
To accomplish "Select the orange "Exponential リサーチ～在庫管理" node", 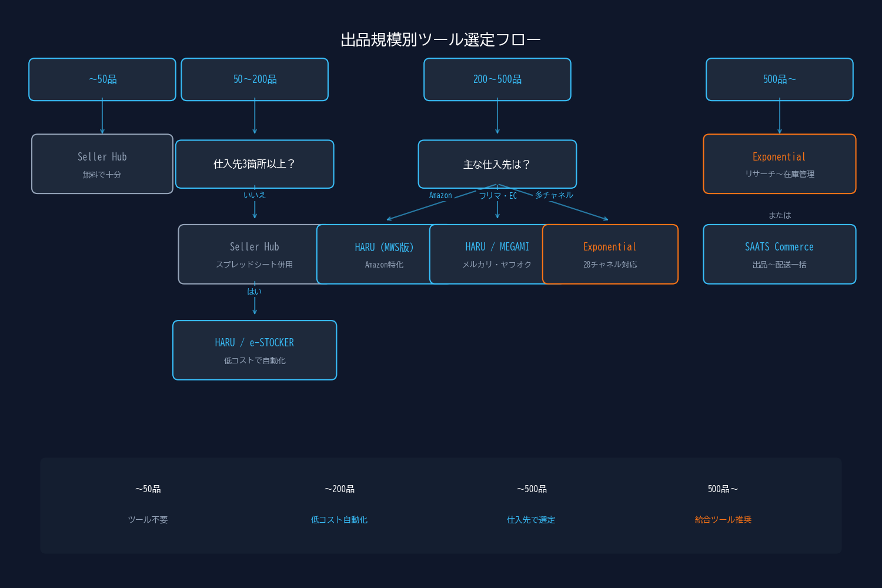I will coord(779,163).
